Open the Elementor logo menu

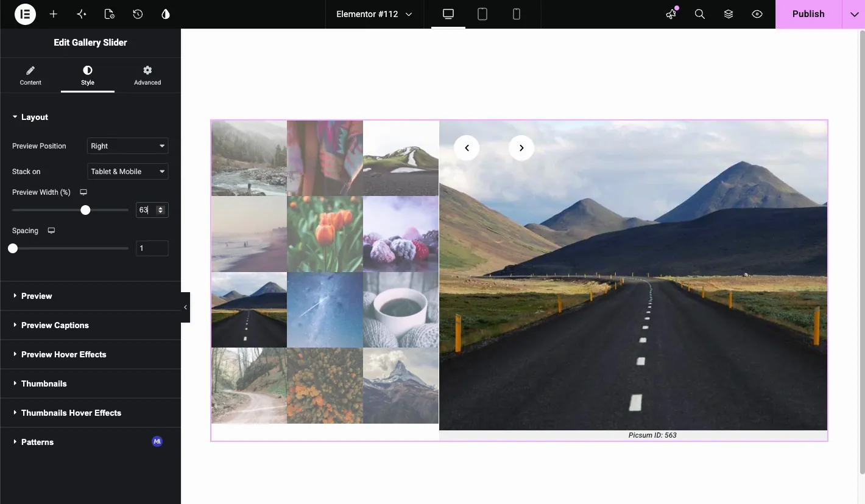coord(25,14)
